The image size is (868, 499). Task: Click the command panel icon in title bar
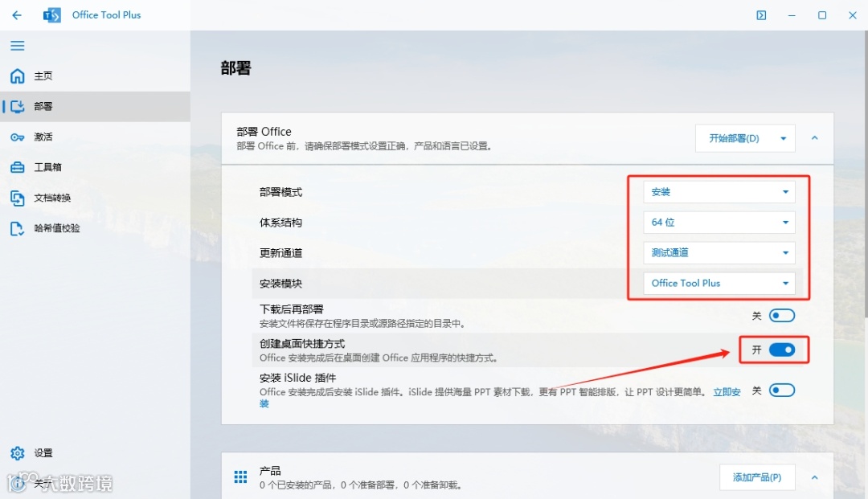pyautogui.click(x=761, y=15)
